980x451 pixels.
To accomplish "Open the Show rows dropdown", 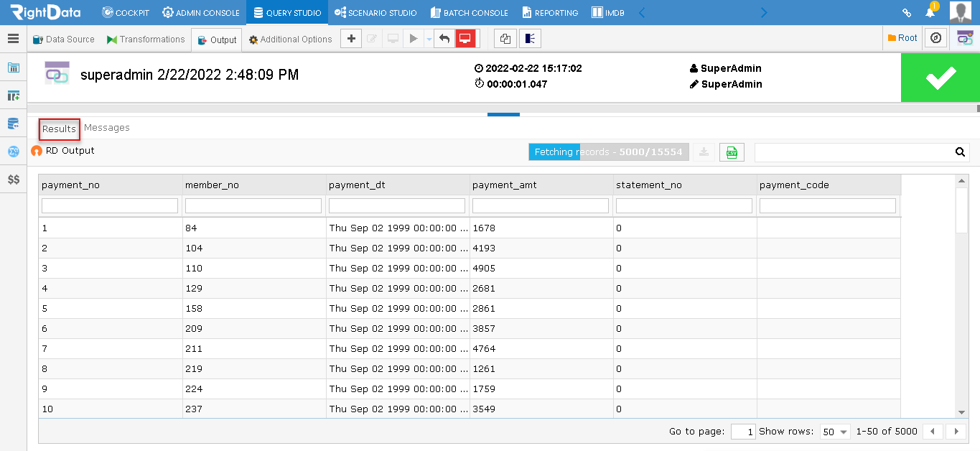I will click(x=835, y=432).
